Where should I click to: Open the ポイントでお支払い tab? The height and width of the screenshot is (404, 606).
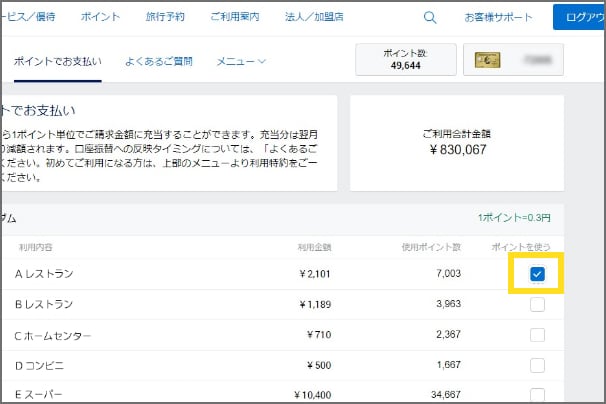click(x=58, y=61)
